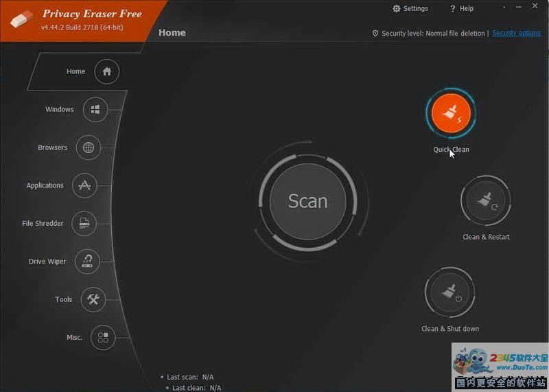This screenshot has height=392, width=549.
Task: Click the Help text label
Action: click(467, 8)
